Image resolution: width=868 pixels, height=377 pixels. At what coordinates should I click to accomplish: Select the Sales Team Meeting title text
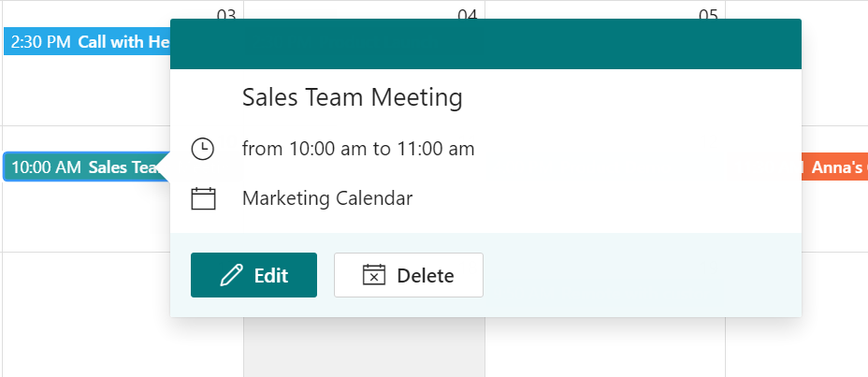point(352,97)
